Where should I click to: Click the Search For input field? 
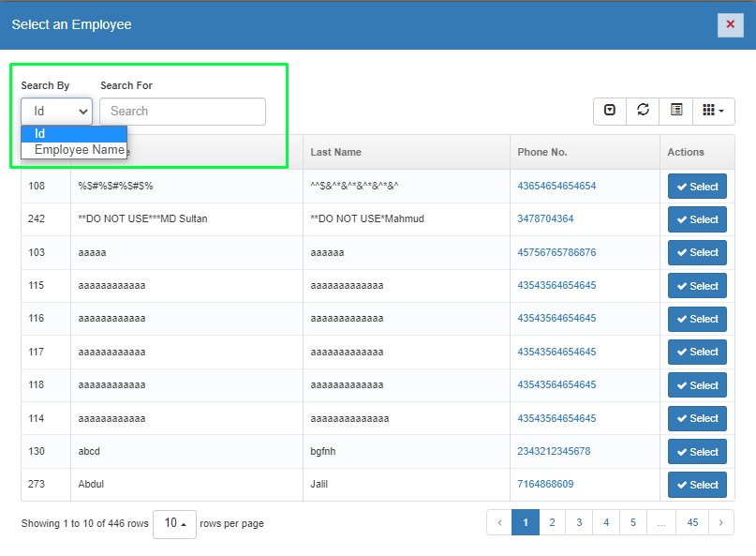(183, 112)
